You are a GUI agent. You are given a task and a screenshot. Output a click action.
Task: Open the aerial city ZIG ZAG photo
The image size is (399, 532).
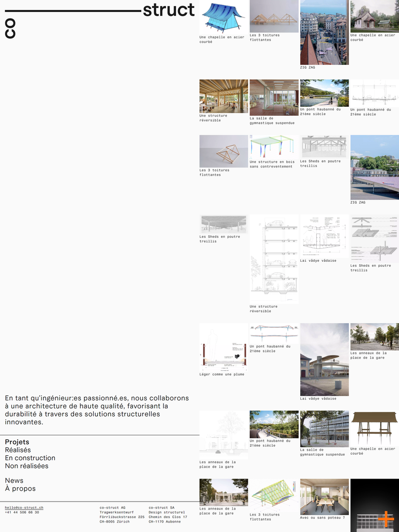pyautogui.click(x=324, y=32)
